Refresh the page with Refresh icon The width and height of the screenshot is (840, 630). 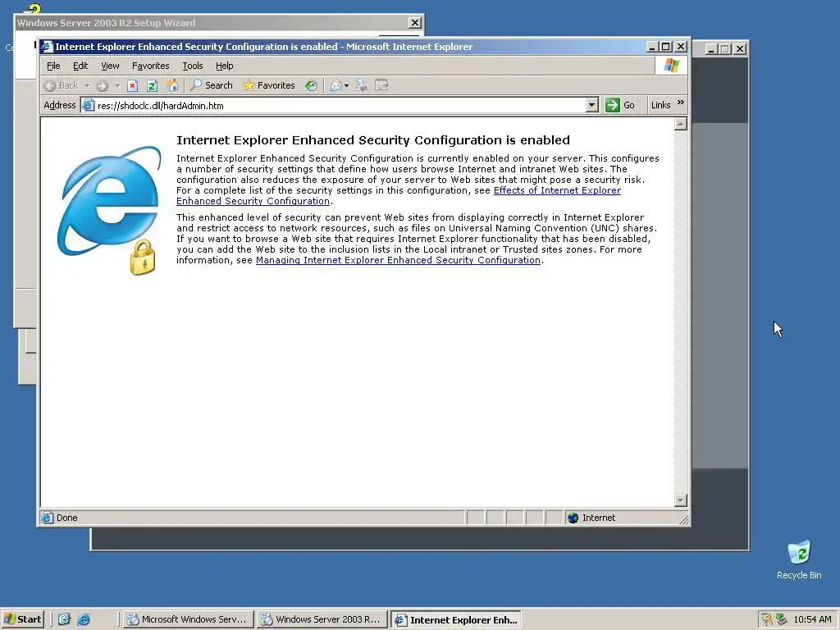coord(152,85)
